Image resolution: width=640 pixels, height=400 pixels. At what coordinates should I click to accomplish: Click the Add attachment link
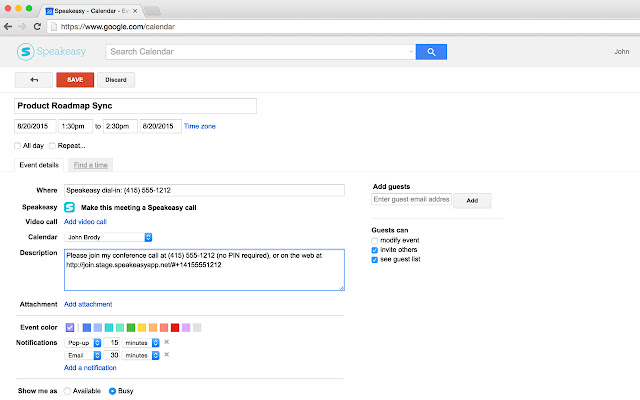coord(88,304)
